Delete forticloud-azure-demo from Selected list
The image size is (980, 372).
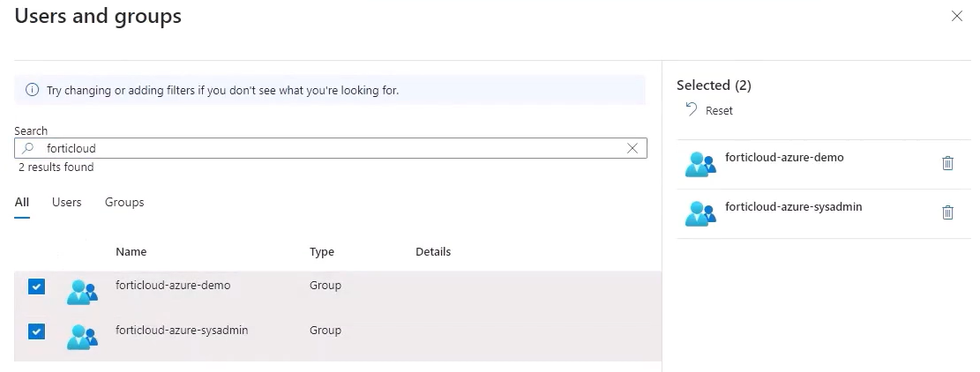point(948,163)
